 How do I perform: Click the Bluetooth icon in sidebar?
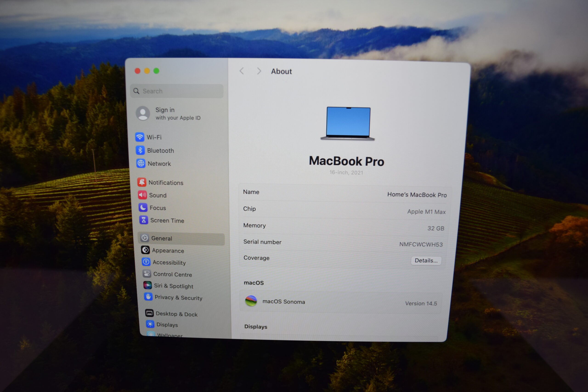click(140, 150)
